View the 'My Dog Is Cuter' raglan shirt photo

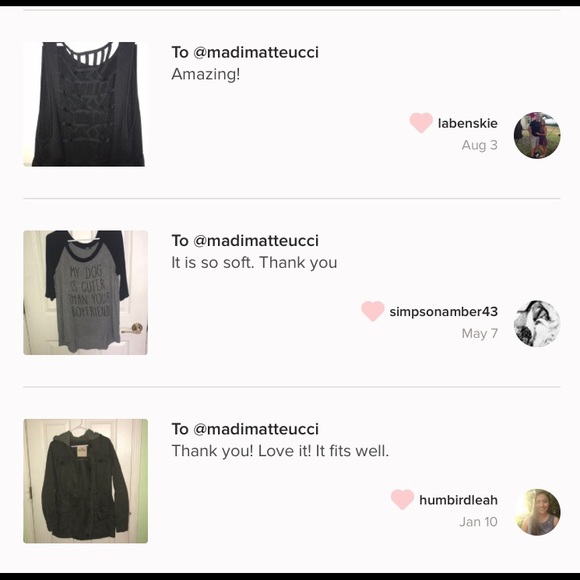85,293
